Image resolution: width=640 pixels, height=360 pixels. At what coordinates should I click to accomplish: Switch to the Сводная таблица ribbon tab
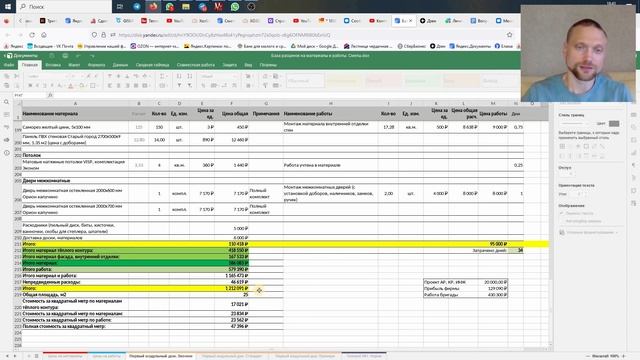pos(152,65)
